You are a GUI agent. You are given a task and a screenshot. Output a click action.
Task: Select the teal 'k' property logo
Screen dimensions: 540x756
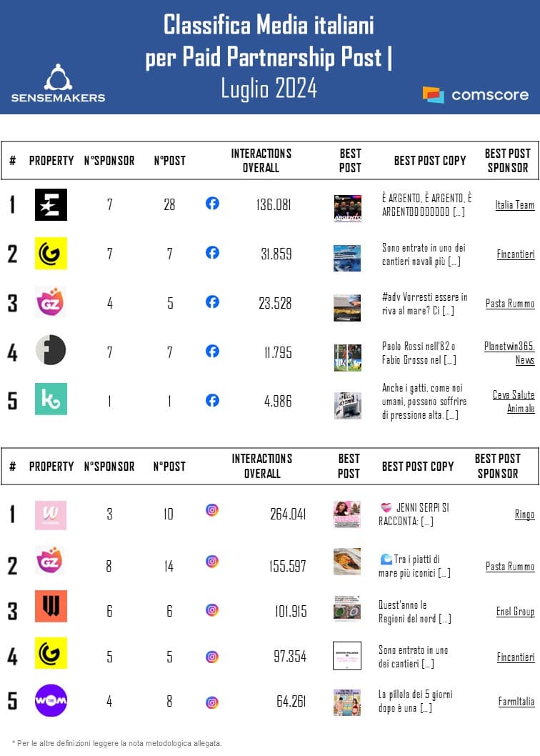(x=51, y=399)
